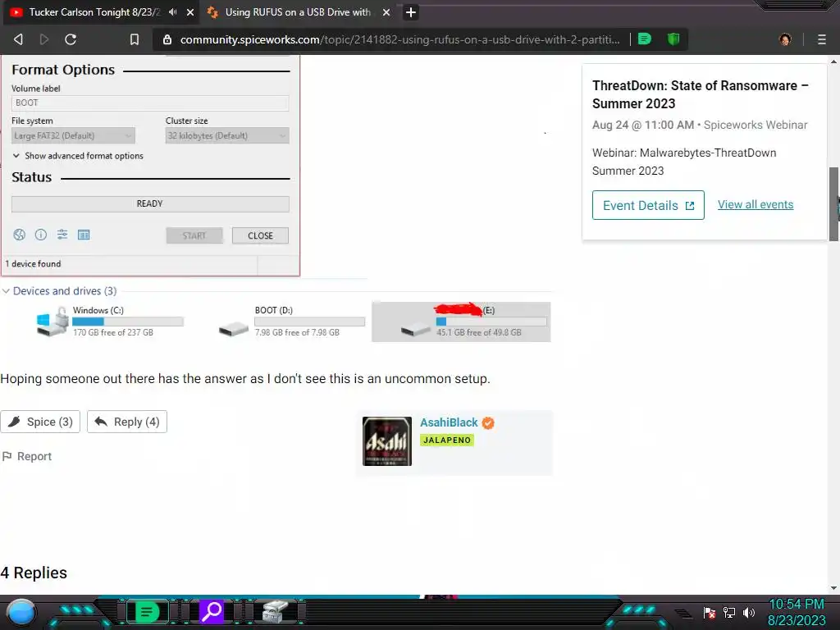The width and height of the screenshot is (840, 630).
Task: Click the Rufus about info icon
Action: [x=41, y=235]
